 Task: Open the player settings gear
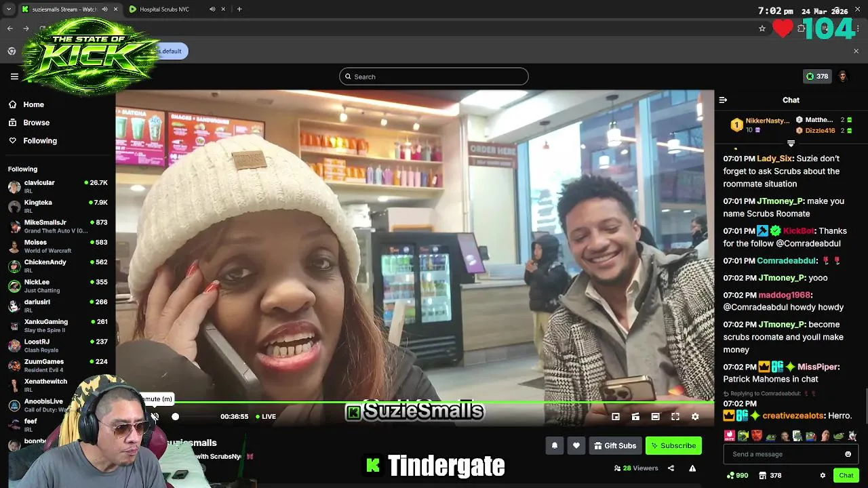[695, 416]
